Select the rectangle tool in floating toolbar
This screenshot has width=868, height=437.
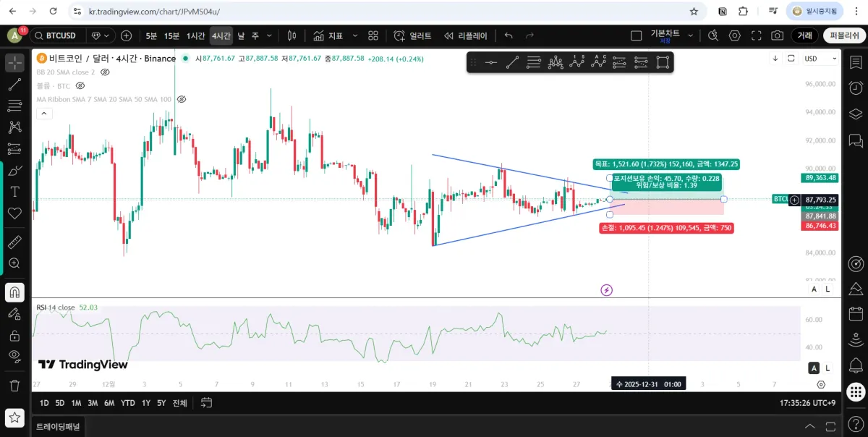tap(663, 62)
